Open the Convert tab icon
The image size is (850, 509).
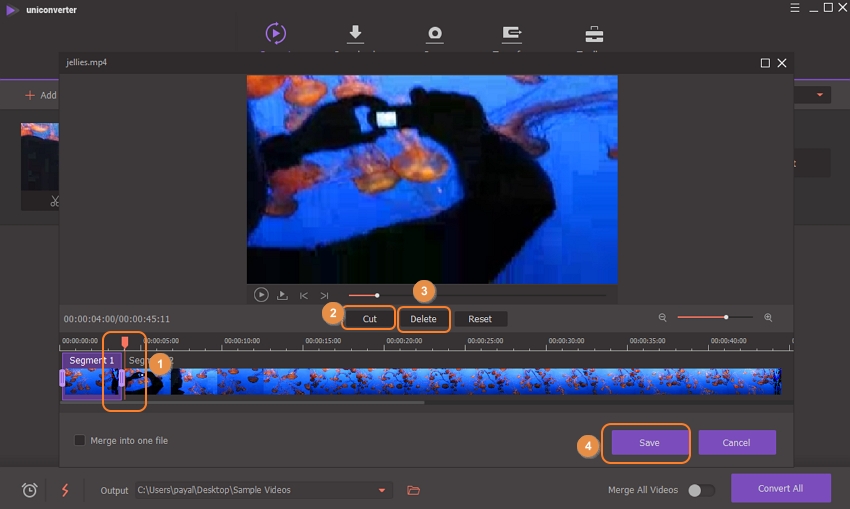(274, 34)
